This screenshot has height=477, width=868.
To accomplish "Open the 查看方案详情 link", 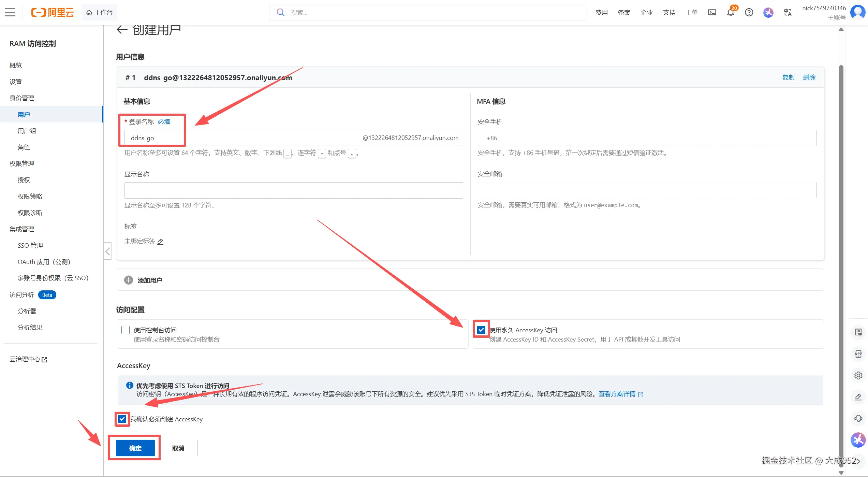I will click(617, 394).
